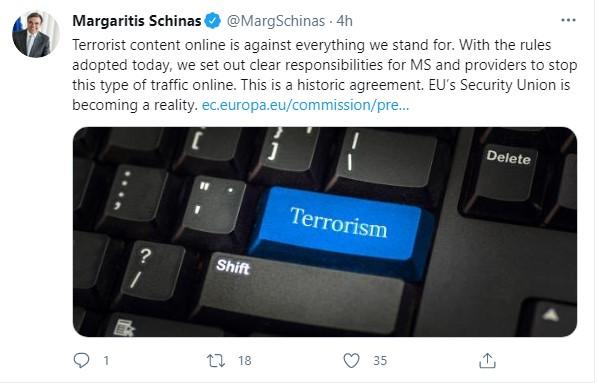598x383 pixels.
Task: Click the retweet count of 18
Action: click(x=244, y=360)
